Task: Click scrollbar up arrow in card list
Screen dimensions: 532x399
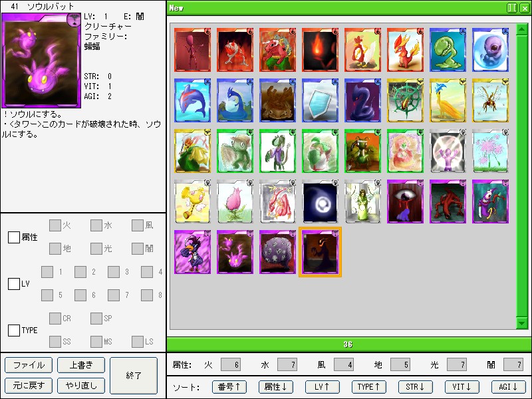Action: pyautogui.click(x=522, y=30)
